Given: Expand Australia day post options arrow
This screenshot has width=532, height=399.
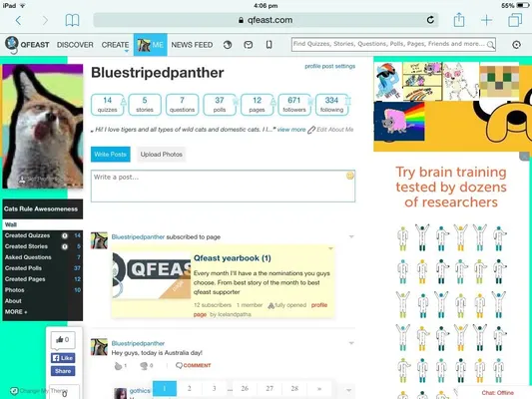Looking at the screenshot, I should pos(351,343).
